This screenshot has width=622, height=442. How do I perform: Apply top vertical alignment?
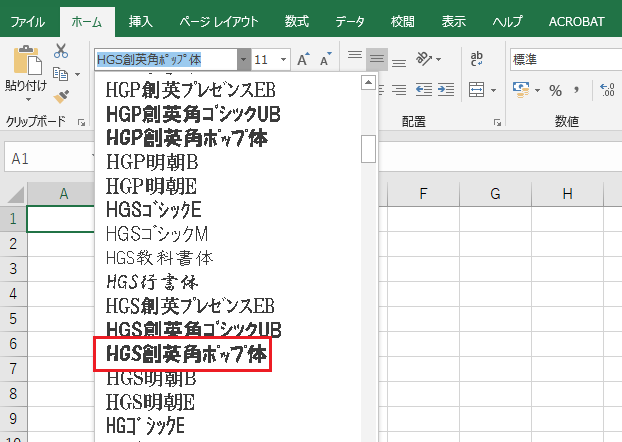(x=355, y=55)
